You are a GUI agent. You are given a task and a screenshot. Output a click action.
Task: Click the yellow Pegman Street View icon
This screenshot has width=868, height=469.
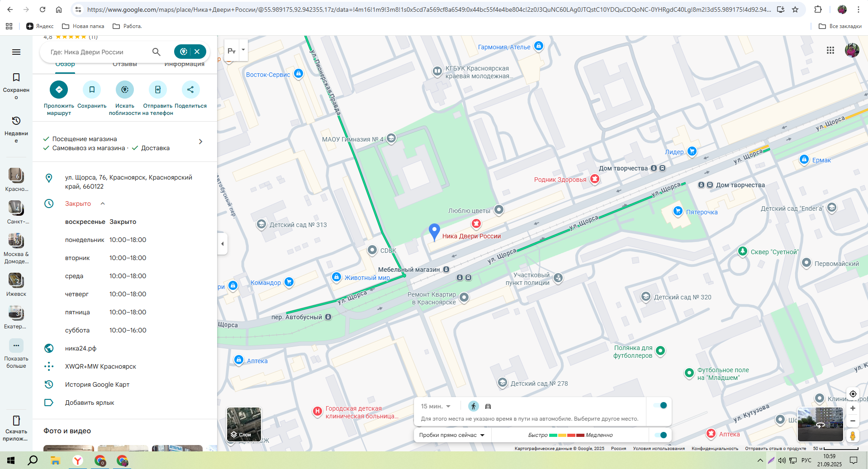click(x=853, y=436)
